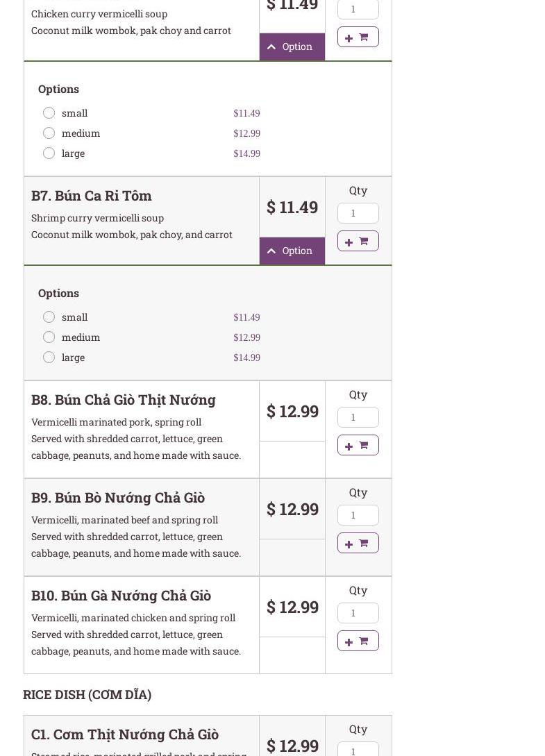Pick medium option under B7 Bún Ca Ri Tôm
545x756 pixels.
click(x=49, y=337)
